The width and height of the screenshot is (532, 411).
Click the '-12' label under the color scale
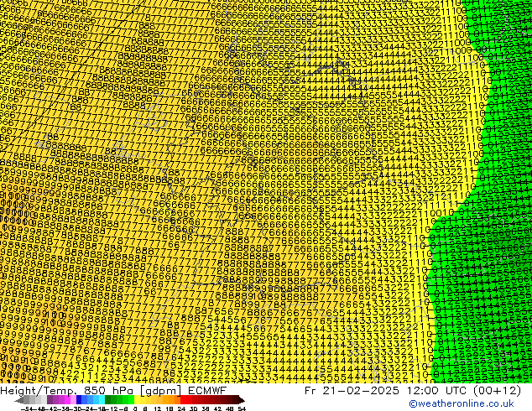[x=112, y=408]
